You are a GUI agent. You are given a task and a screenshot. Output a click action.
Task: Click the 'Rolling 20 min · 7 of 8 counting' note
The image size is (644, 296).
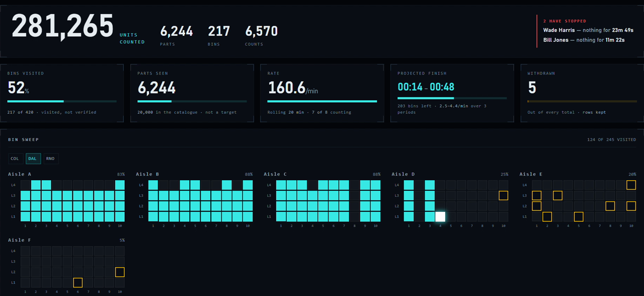click(309, 112)
